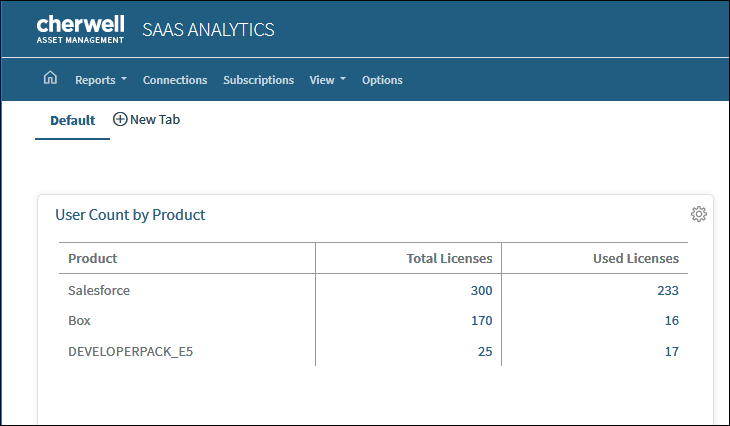Click the Salesforce product row
730x426 pixels.
(x=373, y=290)
